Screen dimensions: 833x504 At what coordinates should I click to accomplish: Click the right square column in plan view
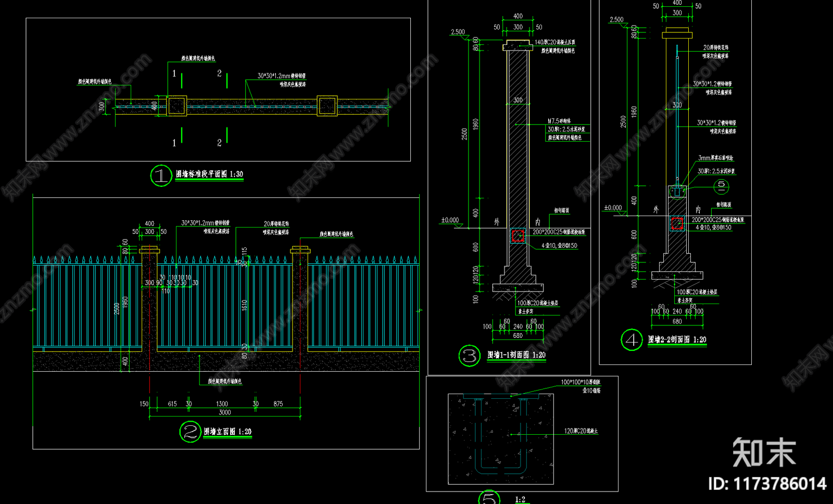coord(327,106)
